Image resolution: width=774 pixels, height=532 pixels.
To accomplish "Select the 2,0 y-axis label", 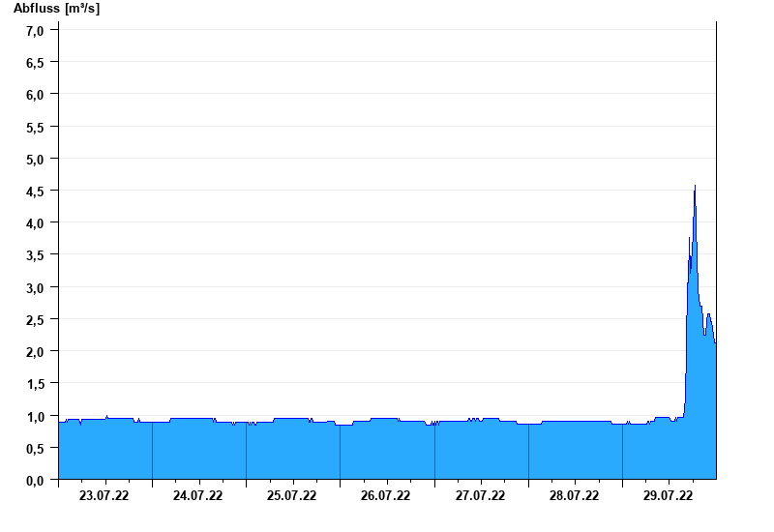I will pyautogui.click(x=35, y=352).
